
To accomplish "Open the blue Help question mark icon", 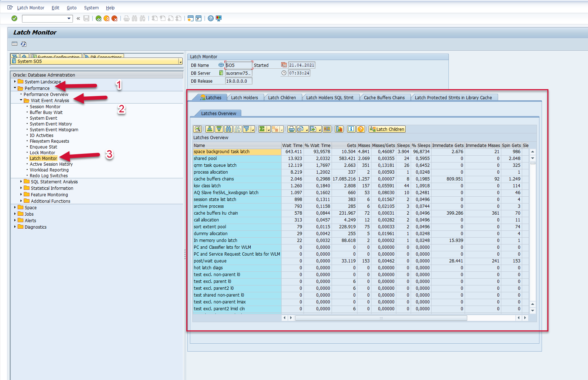I will click(211, 18).
